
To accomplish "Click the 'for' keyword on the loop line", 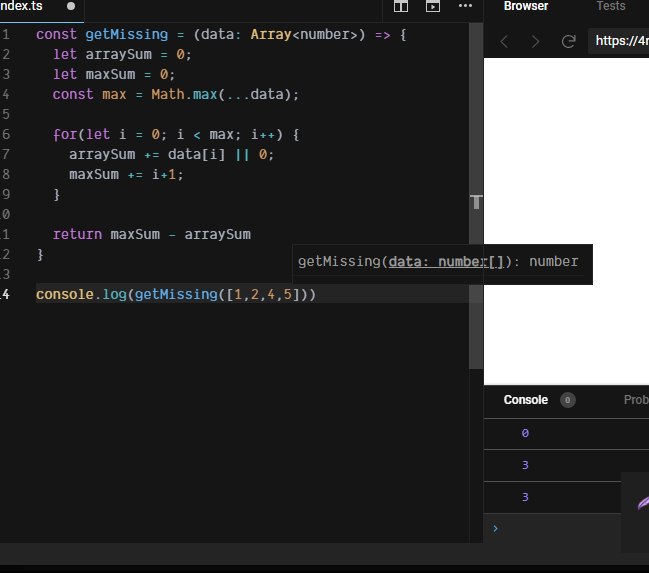I will (65, 135).
